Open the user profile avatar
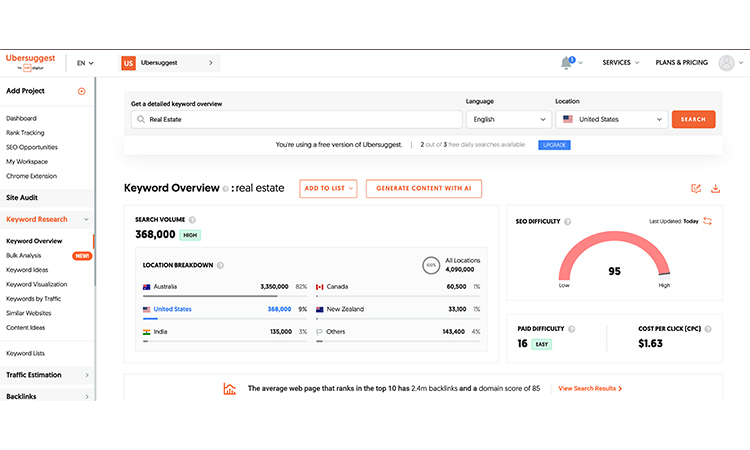The height and width of the screenshot is (450, 750). pyautogui.click(x=726, y=63)
